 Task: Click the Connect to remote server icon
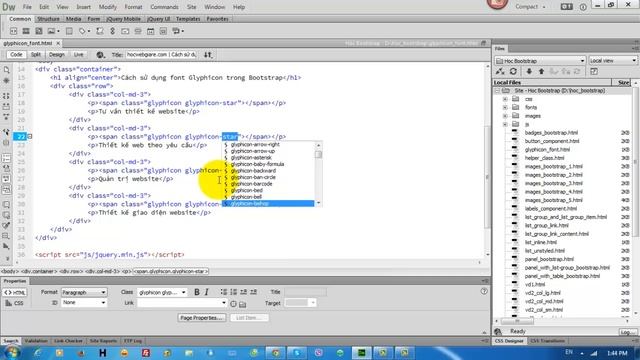pyautogui.click(x=500, y=71)
